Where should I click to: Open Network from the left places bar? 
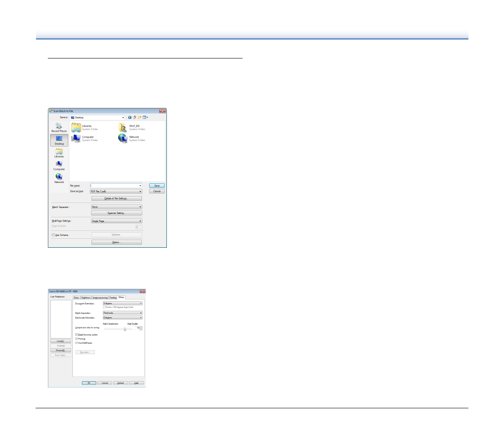pos(59,178)
